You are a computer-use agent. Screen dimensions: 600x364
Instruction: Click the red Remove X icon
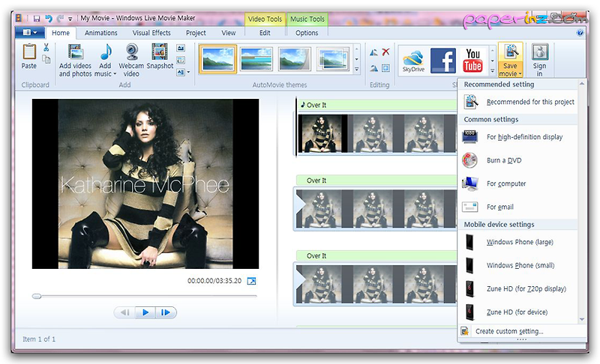(385, 52)
